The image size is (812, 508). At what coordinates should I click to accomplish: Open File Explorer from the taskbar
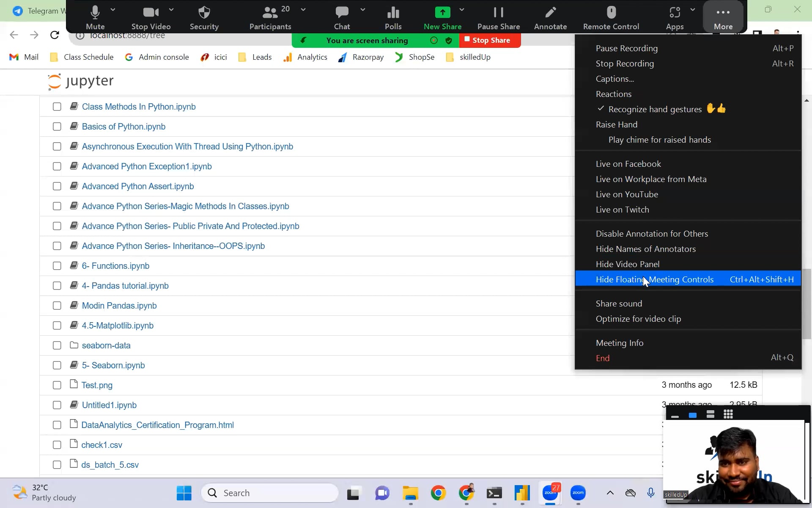point(410,493)
